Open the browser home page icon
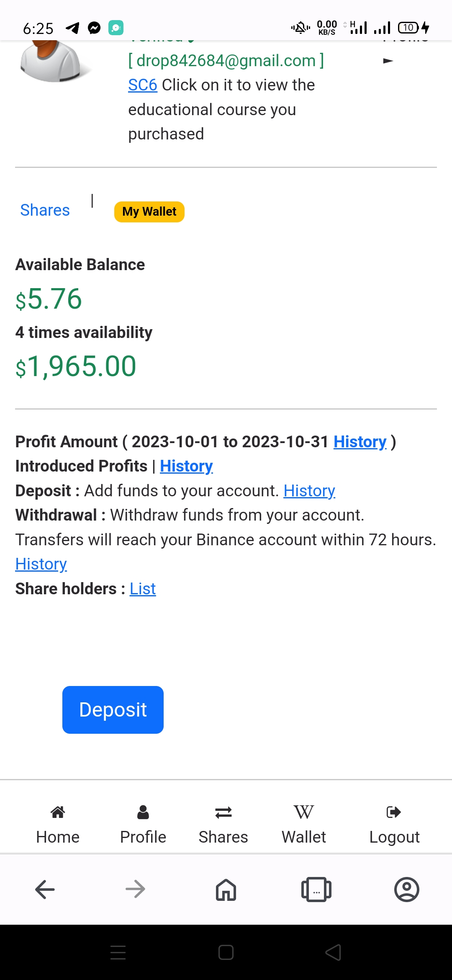The width and height of the screenshot is (452, 980). (x=226, y=889)
